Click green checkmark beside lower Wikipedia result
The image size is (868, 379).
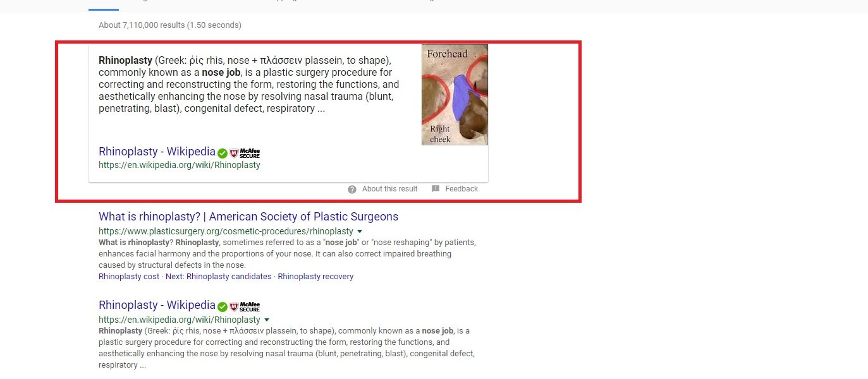click(223, 307)
